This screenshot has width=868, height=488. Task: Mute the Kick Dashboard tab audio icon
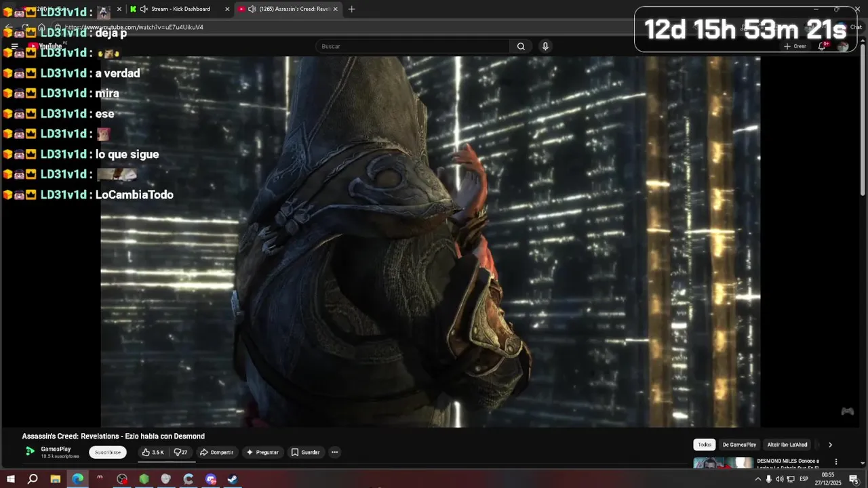tap(144, 9)
